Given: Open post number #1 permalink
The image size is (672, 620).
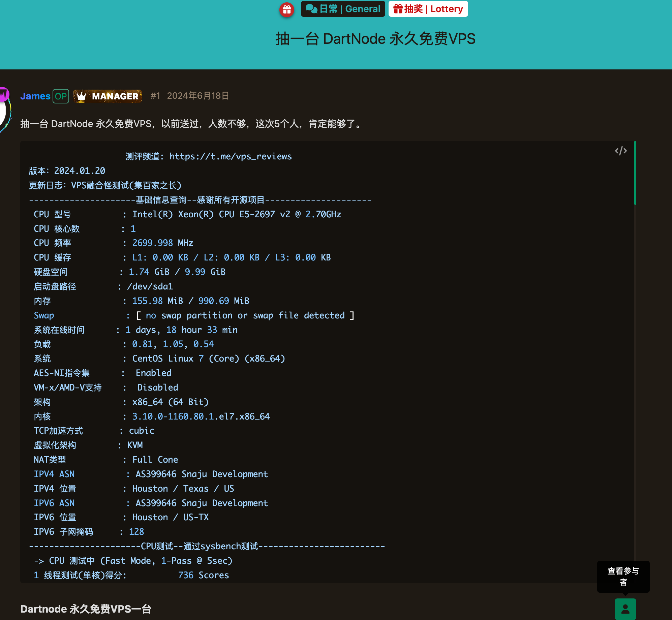Looking at the screenshot, I should (x=155, y=96).
